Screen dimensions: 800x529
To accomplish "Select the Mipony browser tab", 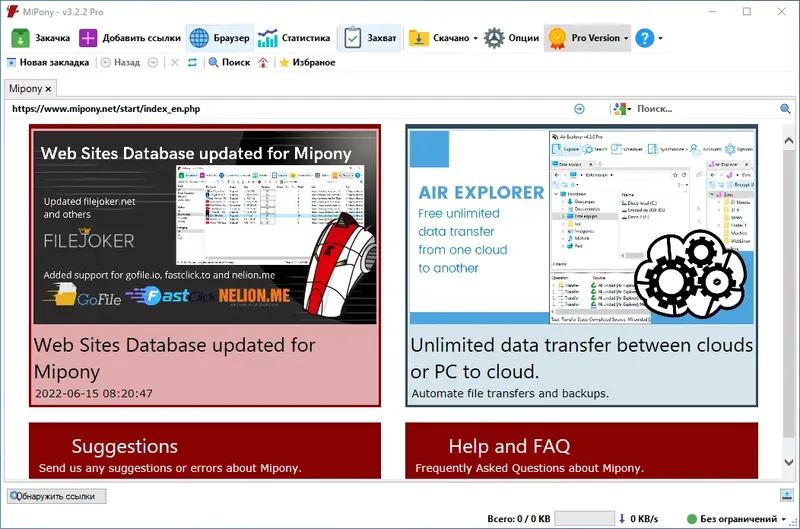I will 26,89.
